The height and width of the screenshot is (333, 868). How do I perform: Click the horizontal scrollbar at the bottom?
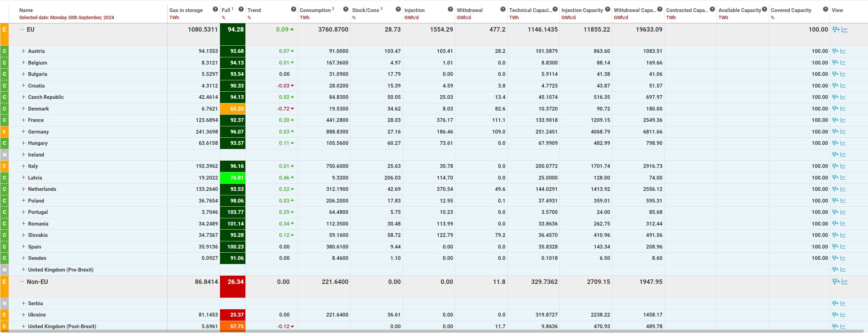click(432, 331)
